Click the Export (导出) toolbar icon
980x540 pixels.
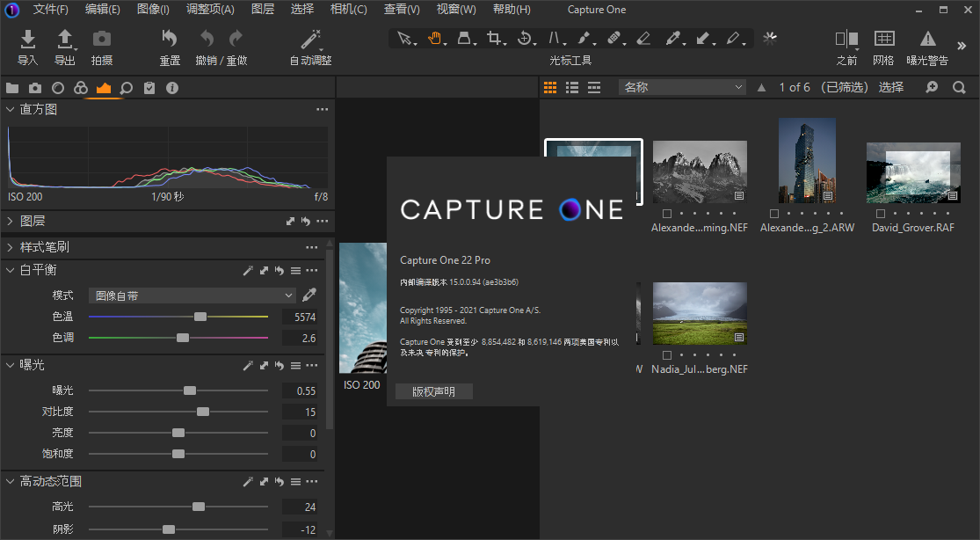point(65,40)
